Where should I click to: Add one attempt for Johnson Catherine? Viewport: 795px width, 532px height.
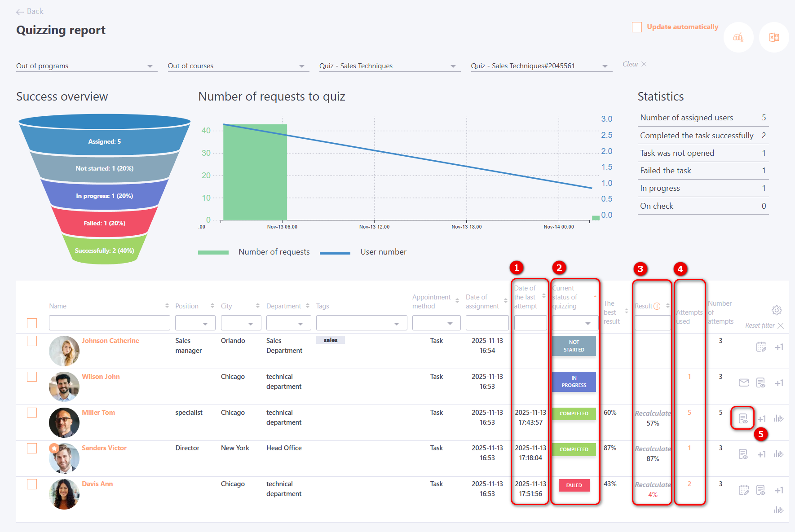pos(779,347)
